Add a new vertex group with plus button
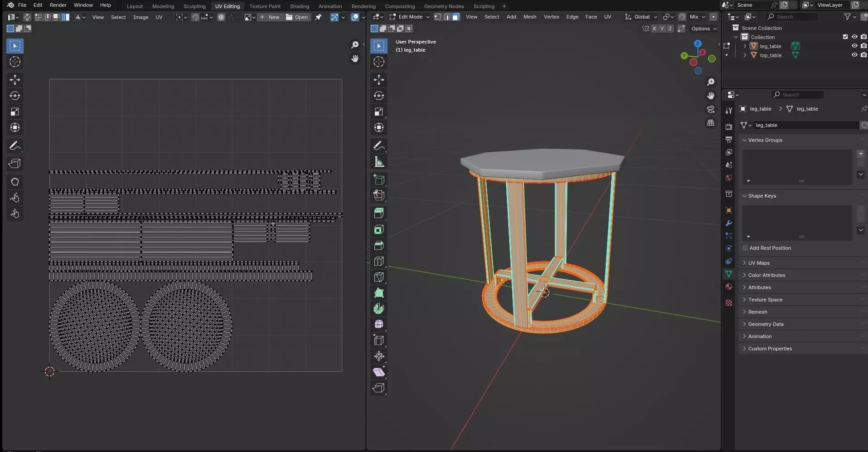Image resolution: width=868 pixels, height=452 pixels. coord(861,154)
